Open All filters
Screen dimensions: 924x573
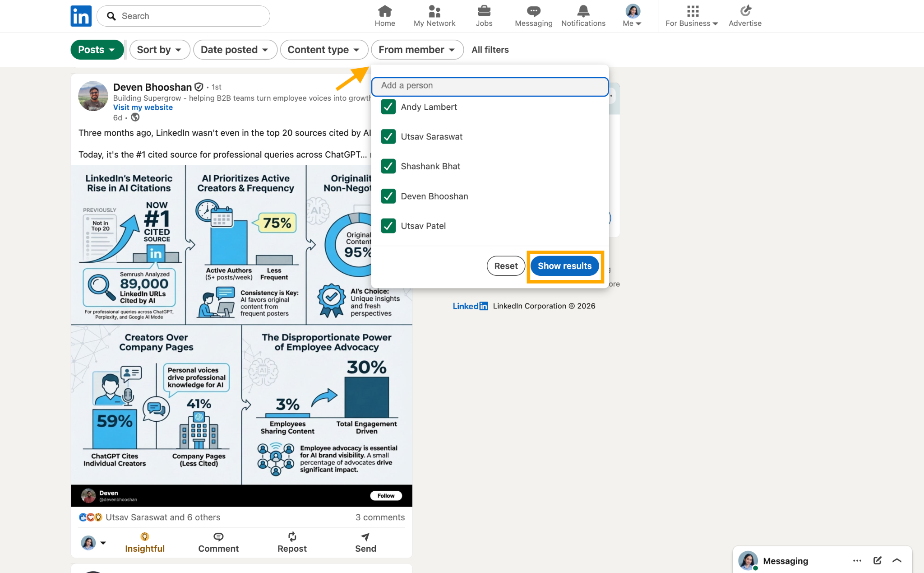coord(490,50)
